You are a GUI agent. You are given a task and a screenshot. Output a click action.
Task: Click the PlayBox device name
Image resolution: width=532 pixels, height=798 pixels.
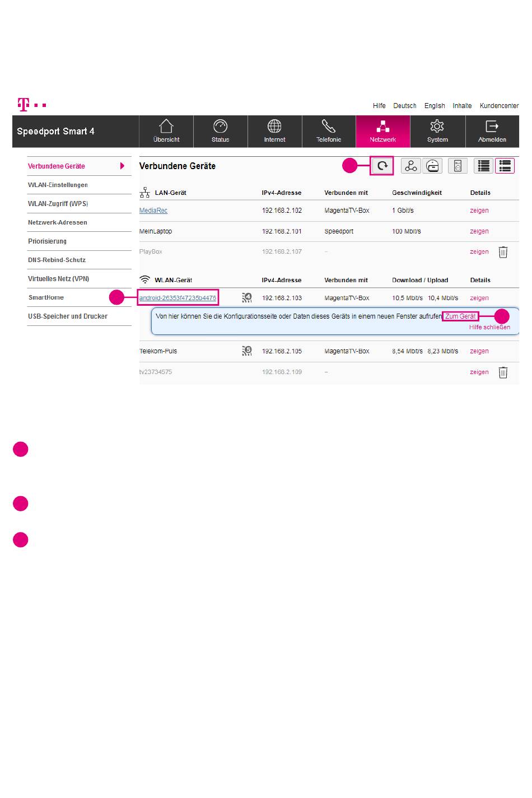tap(151, 252)
